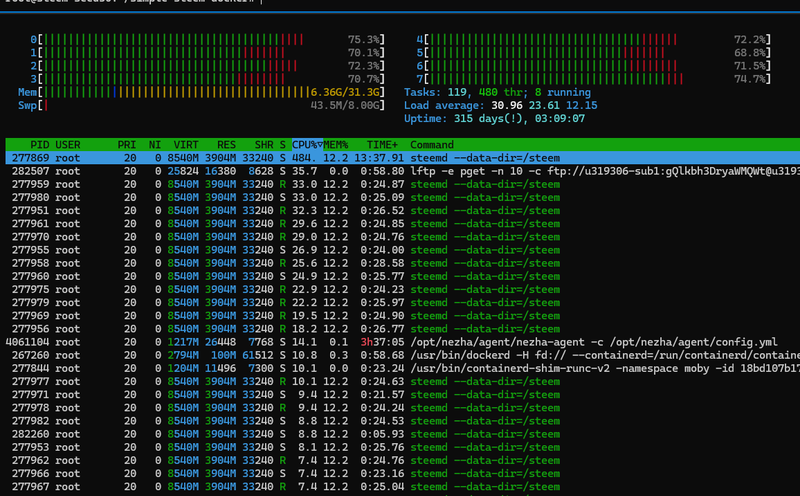The width and height of the screenshot is (800, 496).
Task: Select steemd process with PID 277959
Action: [x=400, y=184]
